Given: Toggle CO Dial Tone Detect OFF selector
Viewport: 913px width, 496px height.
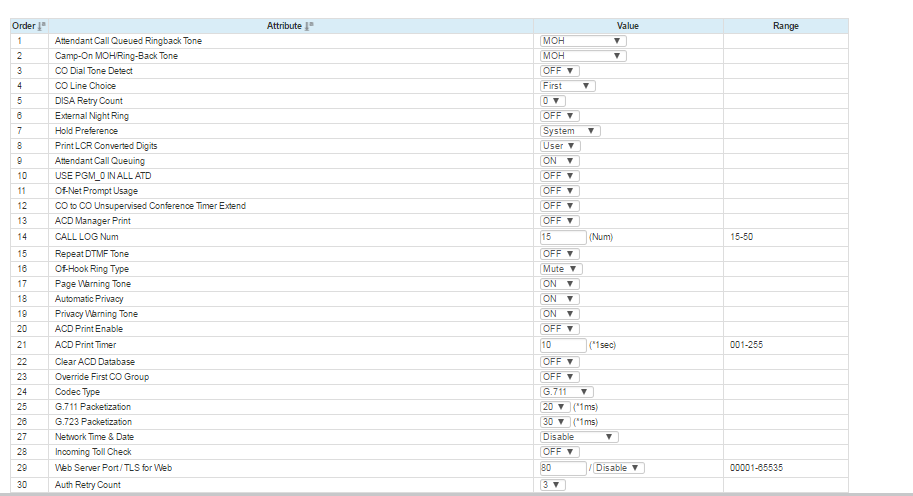Looking at the screenshot, I should 559,71.
